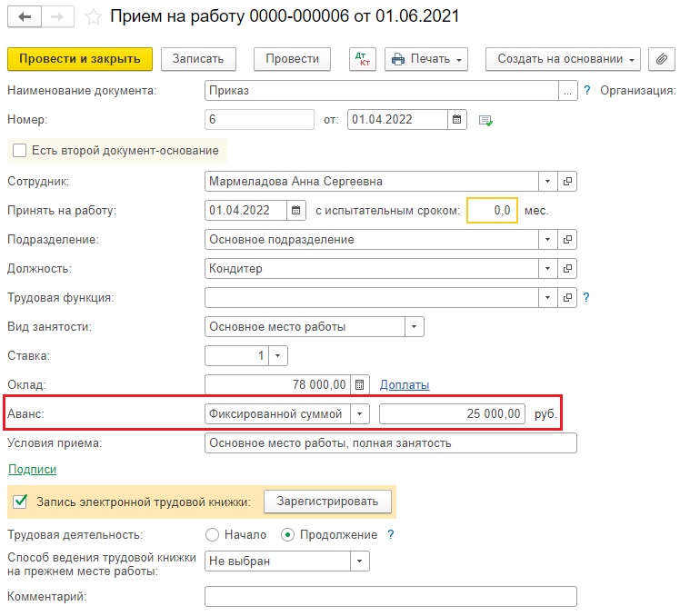This screenshot has height=616, width=680.
Task: Click the Провести и закрыть button
Action: point(80,59)
